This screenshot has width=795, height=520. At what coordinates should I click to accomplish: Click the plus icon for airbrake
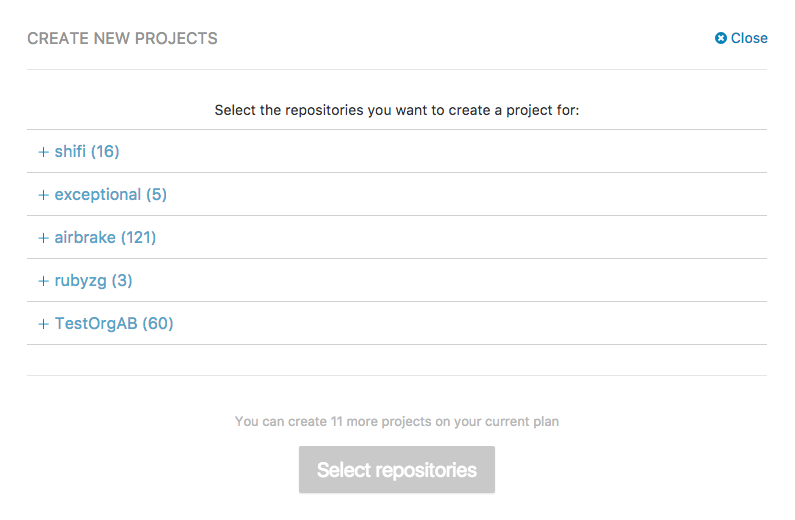click(44, 238)
